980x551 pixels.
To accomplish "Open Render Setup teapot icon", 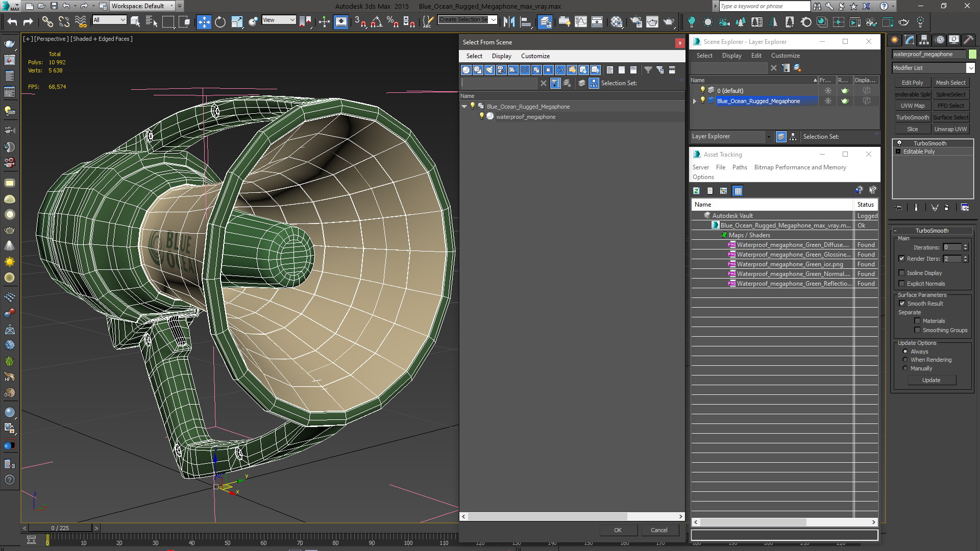I will coord(636,22).
